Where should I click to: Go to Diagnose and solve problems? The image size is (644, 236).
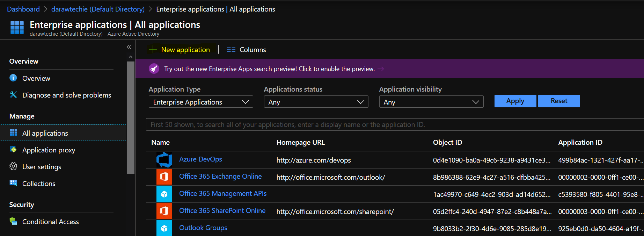(x=66, y=95)
